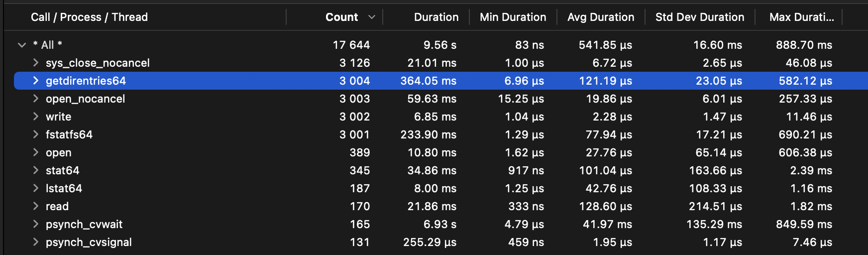Expand the sys_close_nocancel row

pos(35,63)
